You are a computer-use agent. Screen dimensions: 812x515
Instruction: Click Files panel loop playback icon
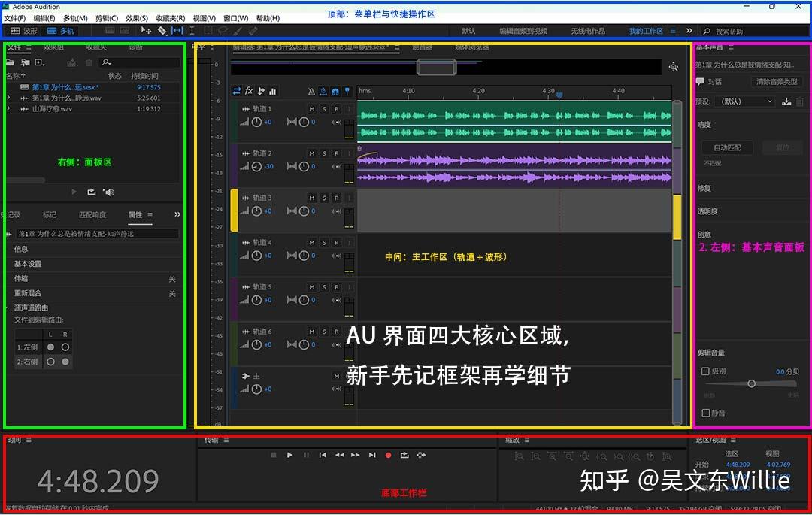[x=91, y=192]
